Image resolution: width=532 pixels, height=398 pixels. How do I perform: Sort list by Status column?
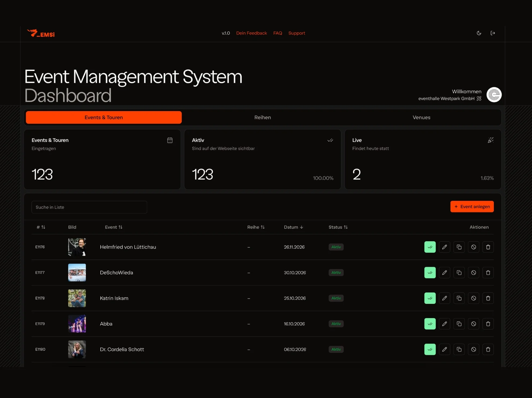coord(338,227)
